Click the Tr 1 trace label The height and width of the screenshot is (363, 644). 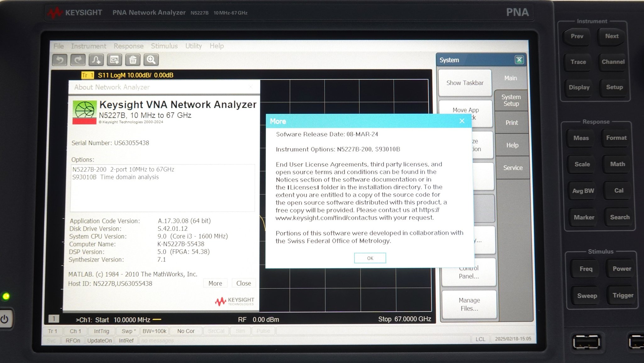87,75
